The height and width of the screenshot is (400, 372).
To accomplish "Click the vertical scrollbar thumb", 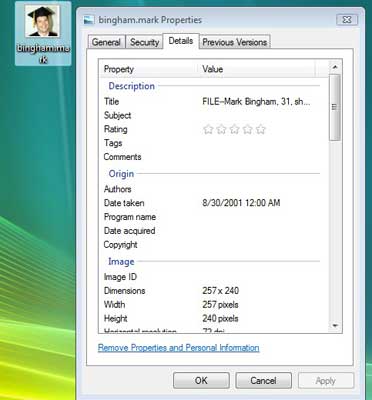I will pos(335,107).
